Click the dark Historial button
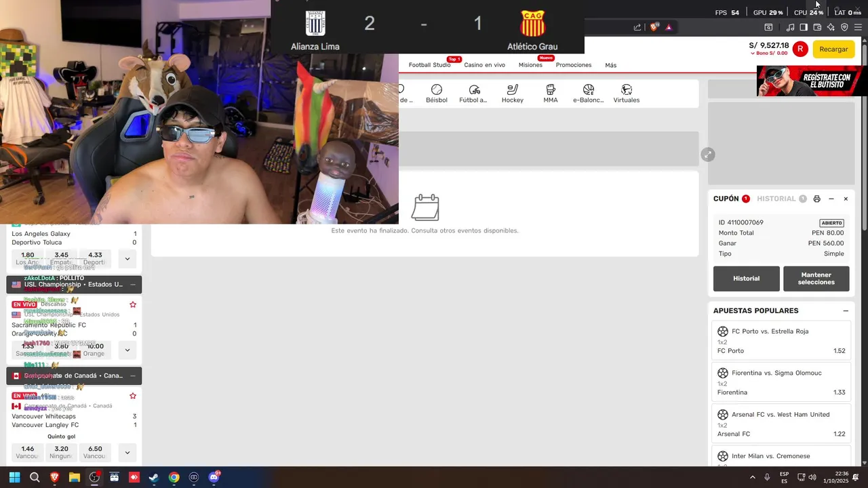Image resolution: width=868 pixels, height=488 pixels. tap(747, 279)
